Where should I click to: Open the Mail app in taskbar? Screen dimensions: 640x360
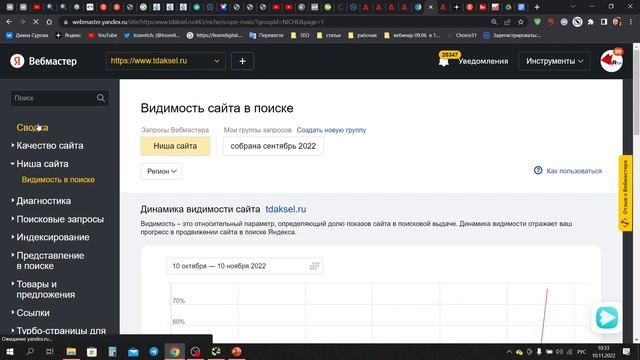click(x=133, y=351)
